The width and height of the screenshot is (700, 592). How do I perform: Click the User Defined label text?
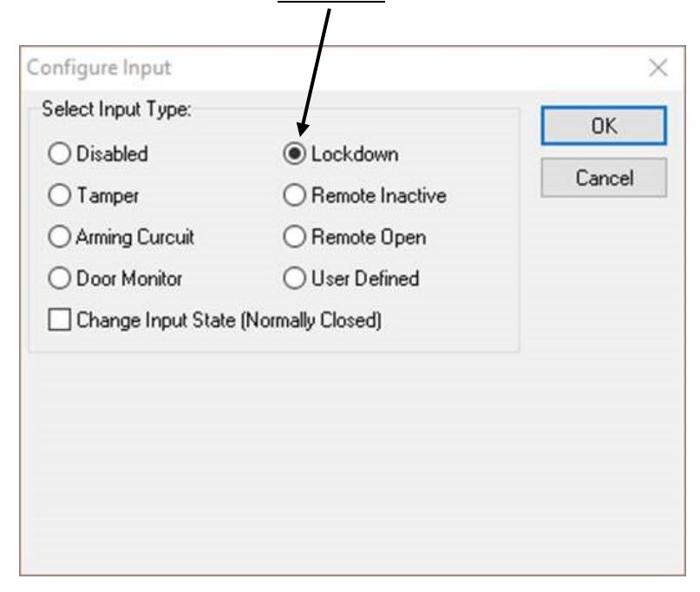click(x=365, y=279)
